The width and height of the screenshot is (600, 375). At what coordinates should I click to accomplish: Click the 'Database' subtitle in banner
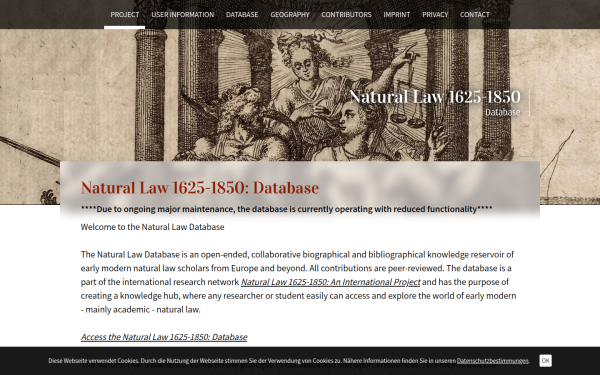tap(503, 112)
